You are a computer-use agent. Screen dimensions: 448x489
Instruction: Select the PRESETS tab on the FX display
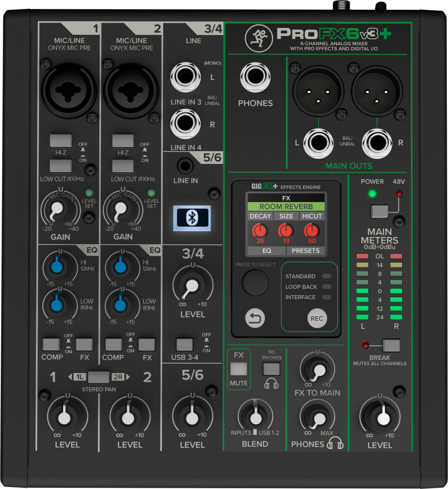[x=305, y=251]
